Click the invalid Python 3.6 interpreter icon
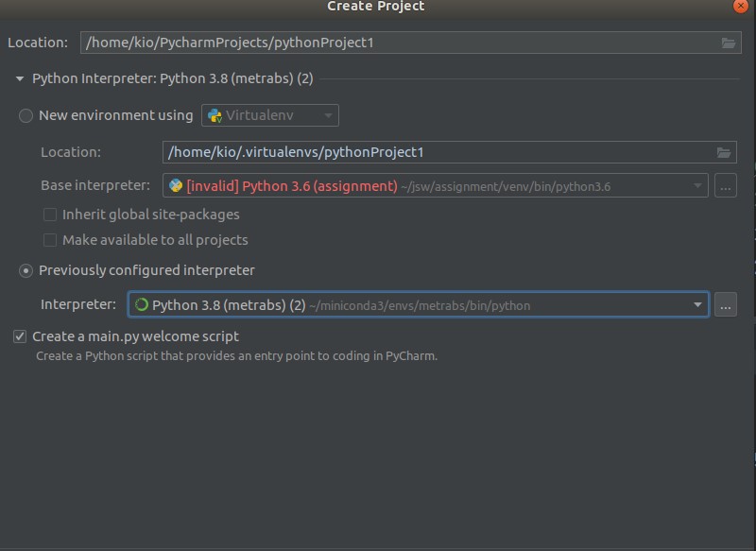 (x=176, y=185)
